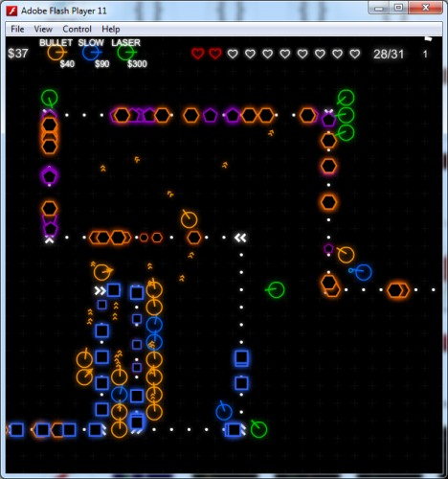Select the blue slow tower near the right path bend
Viewport: 448px width, 479px height.
pos(363,272)
